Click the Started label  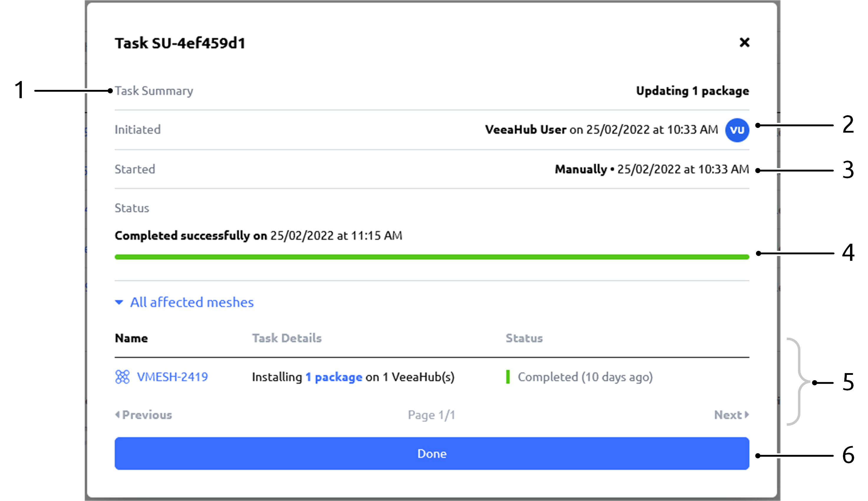coord(134,169)
